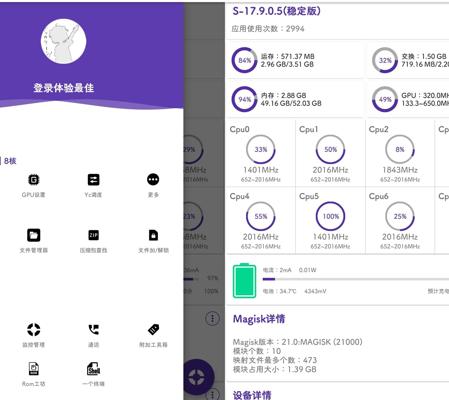Open the 附加工具箱 tag icon

click(x=153, y=329)
